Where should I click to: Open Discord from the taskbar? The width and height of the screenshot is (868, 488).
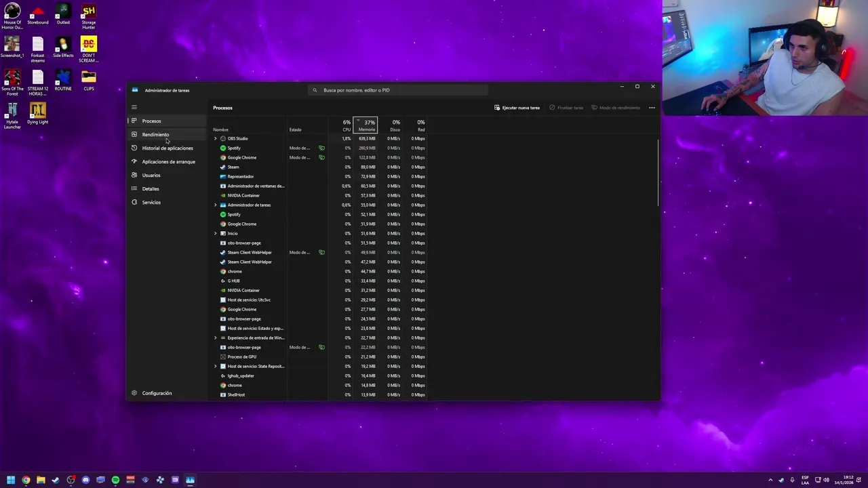pos(85,480)
